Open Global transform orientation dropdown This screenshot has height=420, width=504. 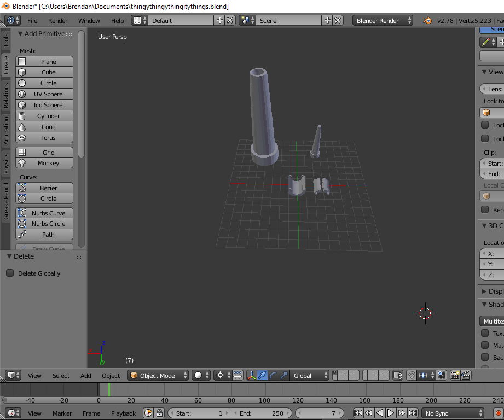[x=310, y=376]
